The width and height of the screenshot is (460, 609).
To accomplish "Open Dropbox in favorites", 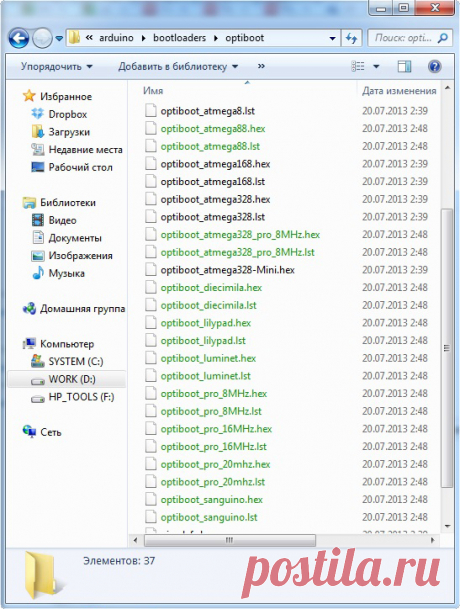I will click(x=67, y=114).
